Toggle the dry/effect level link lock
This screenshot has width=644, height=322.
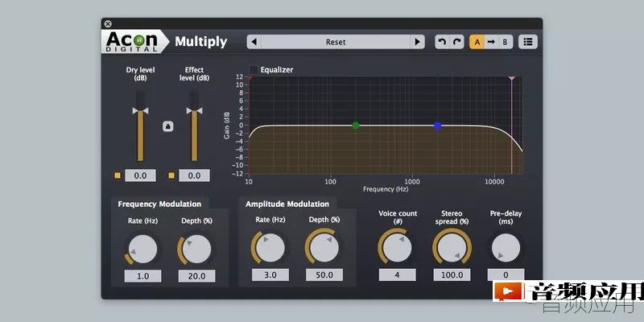[167, 126]
